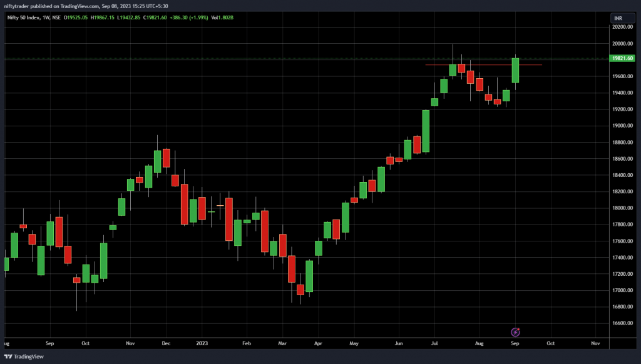Click the Dec label on time axis

pyautogui.click(x=166, y=343)
